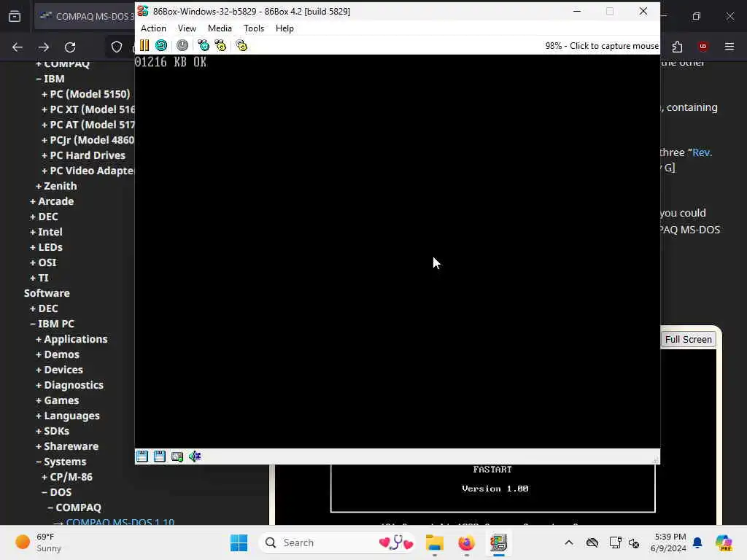
Task: Click the grey ACPI shutdown power icon
Action: point(182,46)
